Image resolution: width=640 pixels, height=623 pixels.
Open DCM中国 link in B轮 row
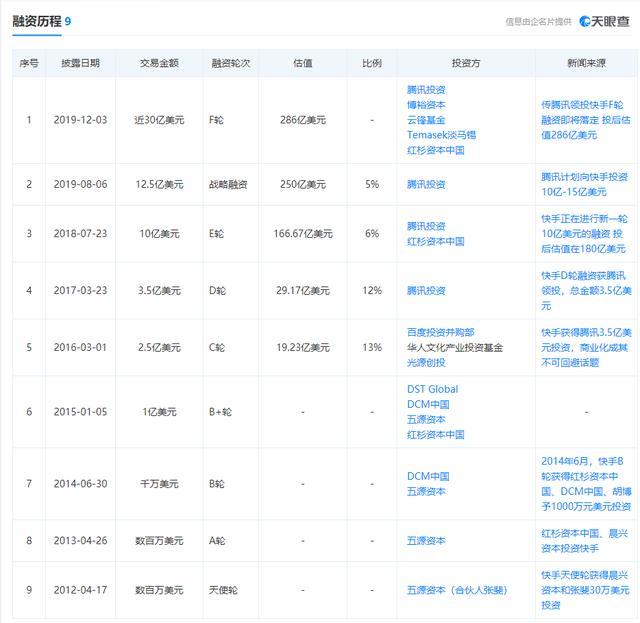tap(428, 476)
